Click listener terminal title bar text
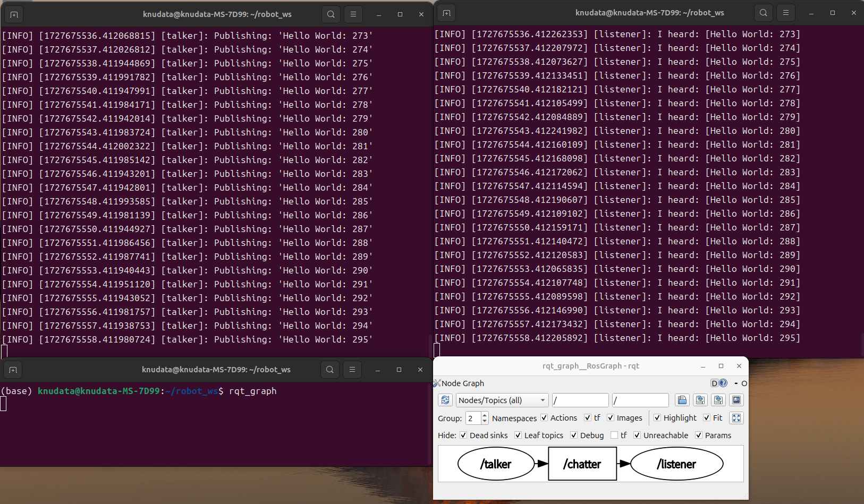 650,13
